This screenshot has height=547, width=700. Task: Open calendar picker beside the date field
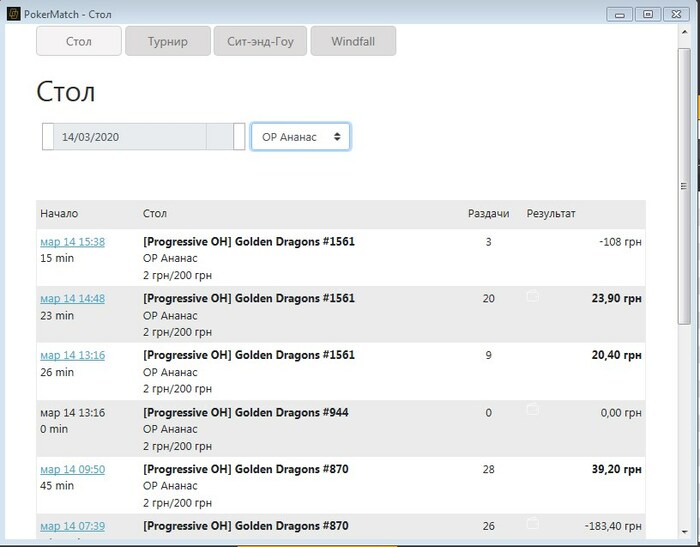pos(220,137)
